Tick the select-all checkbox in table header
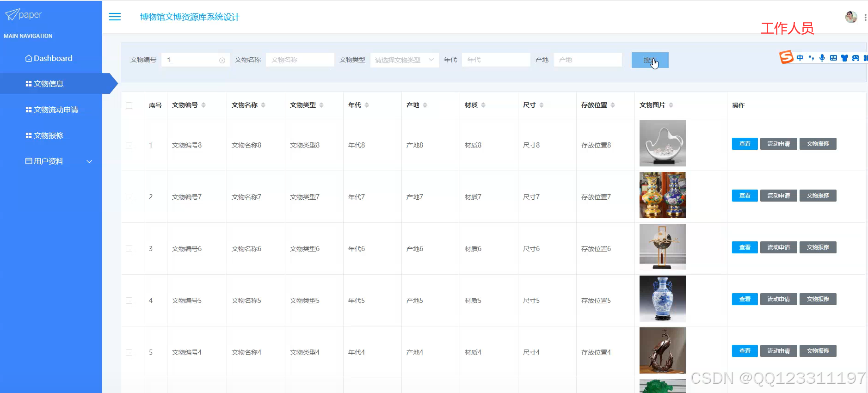Viewport: 868px width, 393px height. click(x=129, y=105)
